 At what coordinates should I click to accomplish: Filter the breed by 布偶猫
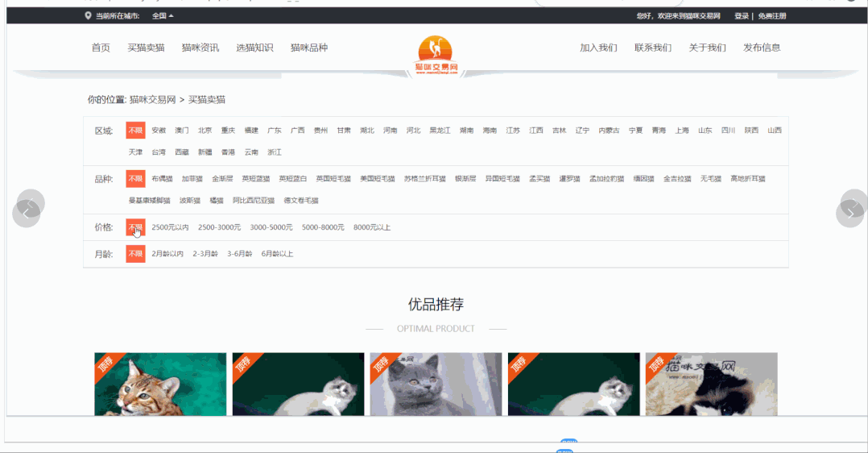162,179
